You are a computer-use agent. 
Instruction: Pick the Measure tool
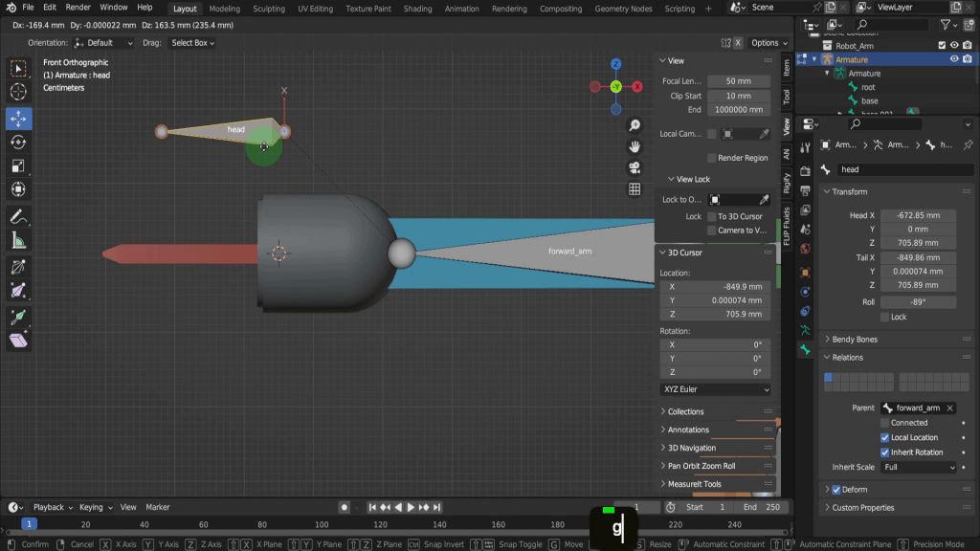[18, 241]
